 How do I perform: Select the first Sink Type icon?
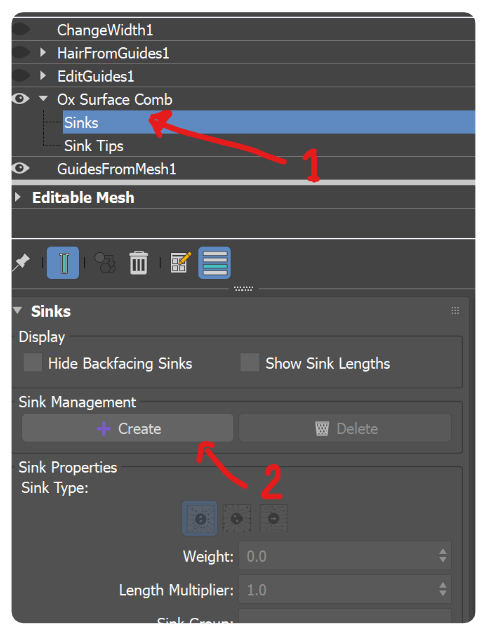click(200, 518)
